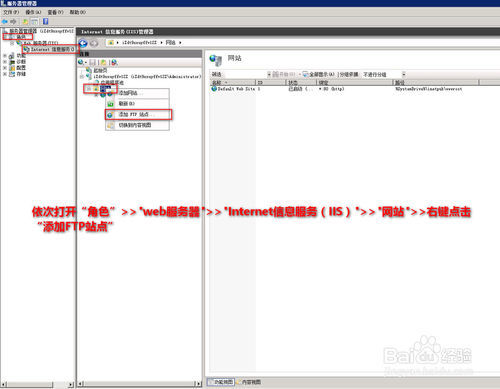500x389 pixels.
Task: Click the Save icon in Connections toolbar
Action: point(93,62)
